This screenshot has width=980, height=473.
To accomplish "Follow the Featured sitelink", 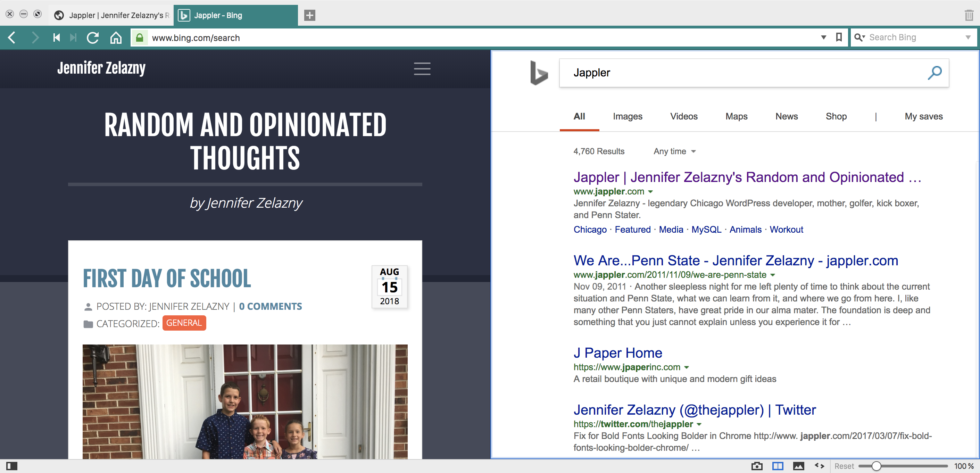I will 633,230.
